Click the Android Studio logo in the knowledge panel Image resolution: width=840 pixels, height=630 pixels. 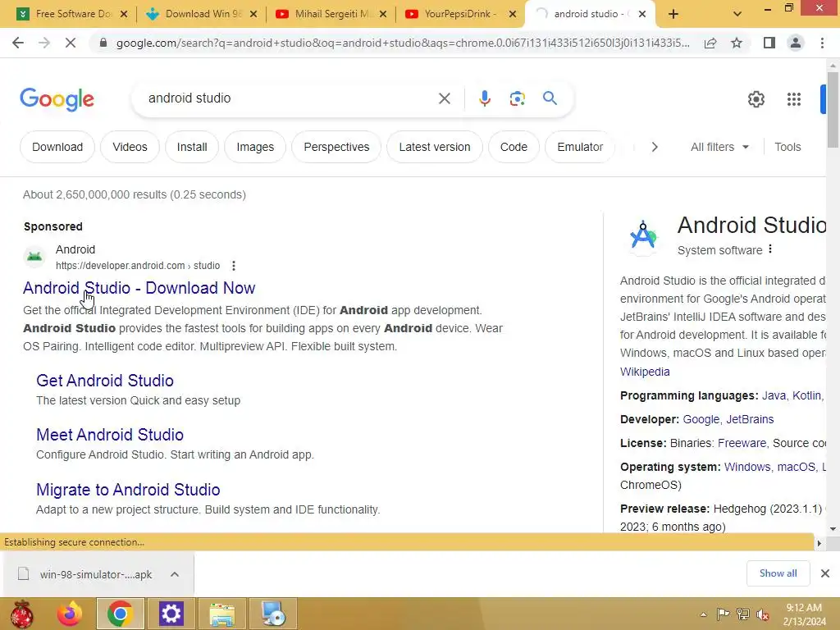click(643, 235)
